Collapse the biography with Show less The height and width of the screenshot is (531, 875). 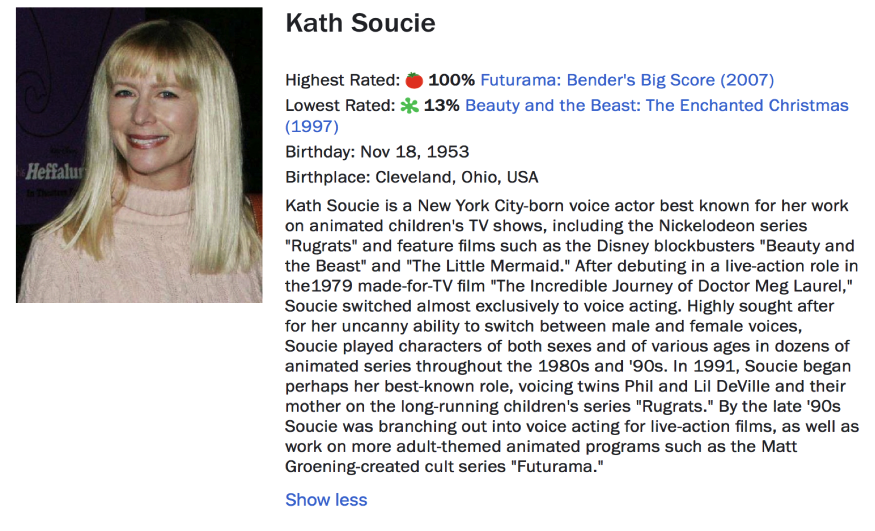coord(326,500)
